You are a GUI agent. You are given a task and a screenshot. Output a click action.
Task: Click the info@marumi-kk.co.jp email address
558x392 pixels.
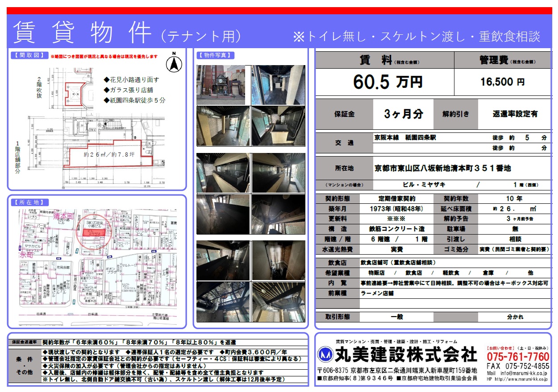point(522,373)
